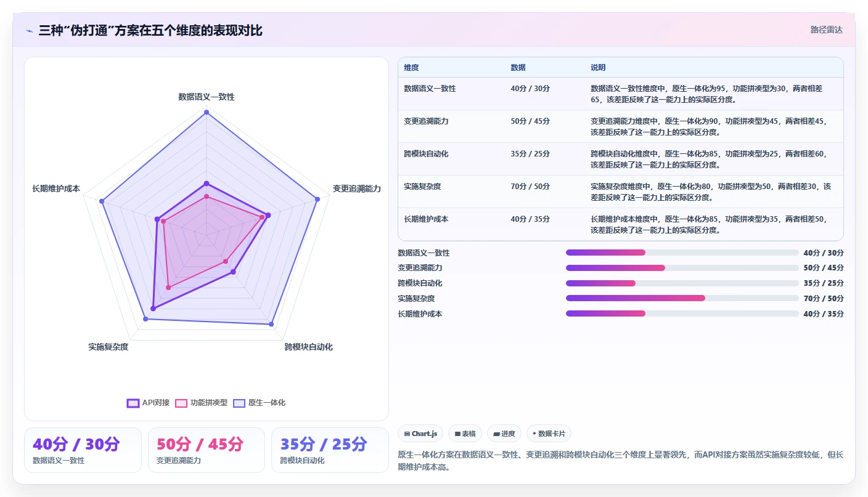Click the 实施复杂度 progress bar
Screen dimensions: 868x497
click(x=682, y=298)
